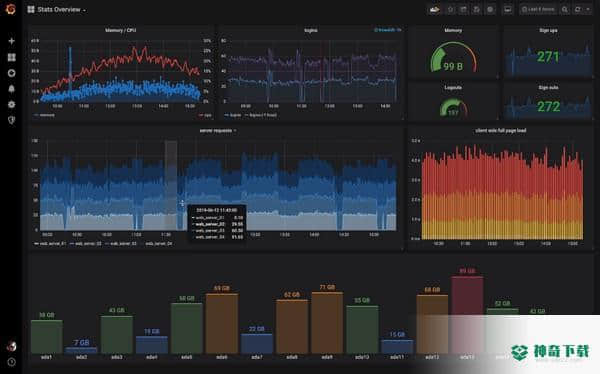Open the server requests panel title menu
Screen dimensions: 600x374
click(217, 131)
